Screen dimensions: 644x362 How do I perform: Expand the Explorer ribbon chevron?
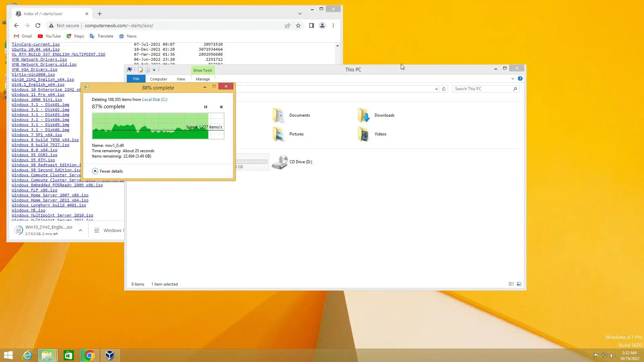click(513, 79)
